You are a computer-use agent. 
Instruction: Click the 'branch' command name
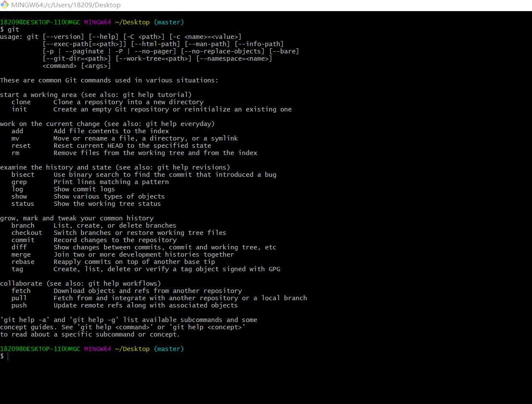pos(23,225)
